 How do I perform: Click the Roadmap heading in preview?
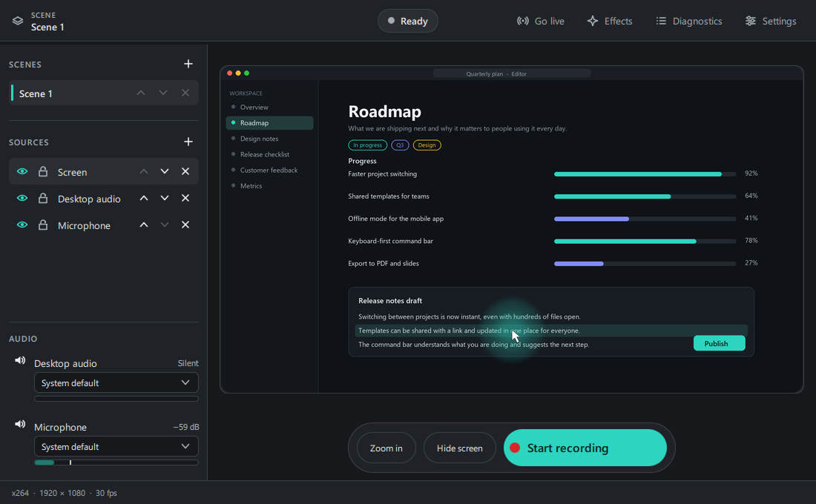(x=384, y=111)
